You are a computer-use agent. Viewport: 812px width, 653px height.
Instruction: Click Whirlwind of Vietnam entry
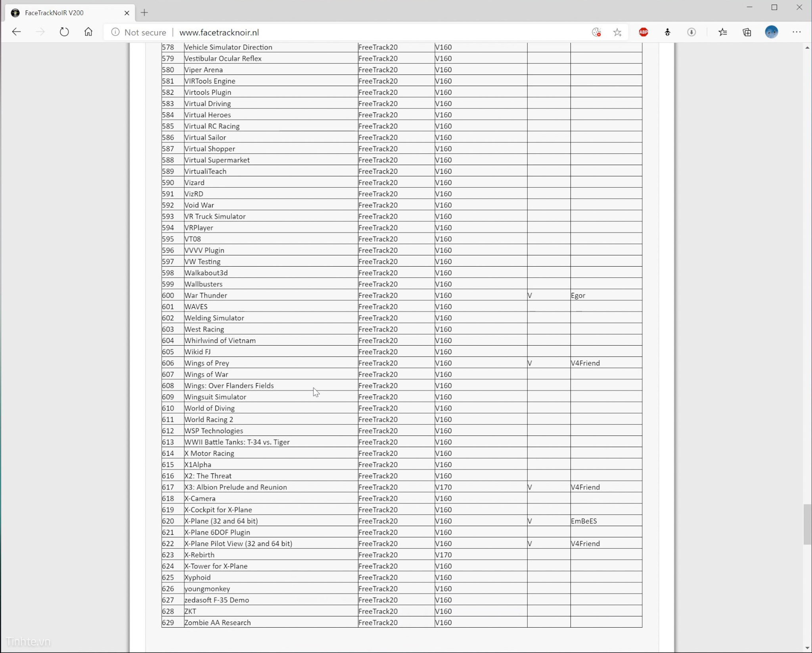(220, 341)
